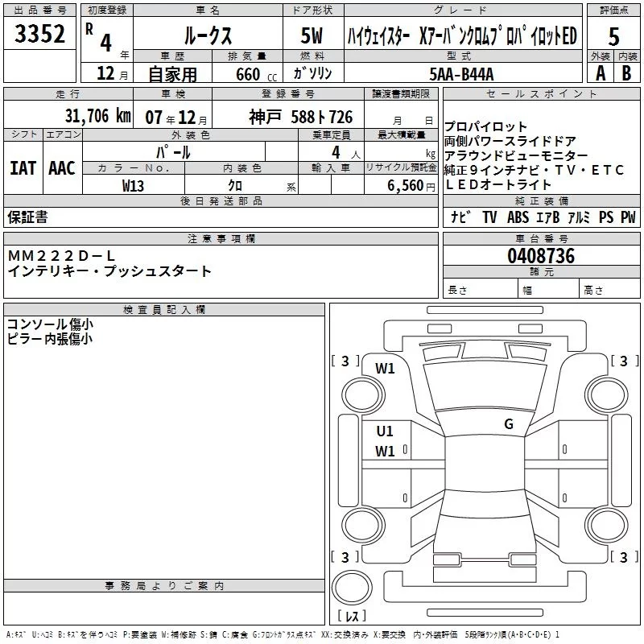The width and height of the screenshot is (644, 644).
Task: Select the vehicle history value 自家用
Action: click(172, 74)
